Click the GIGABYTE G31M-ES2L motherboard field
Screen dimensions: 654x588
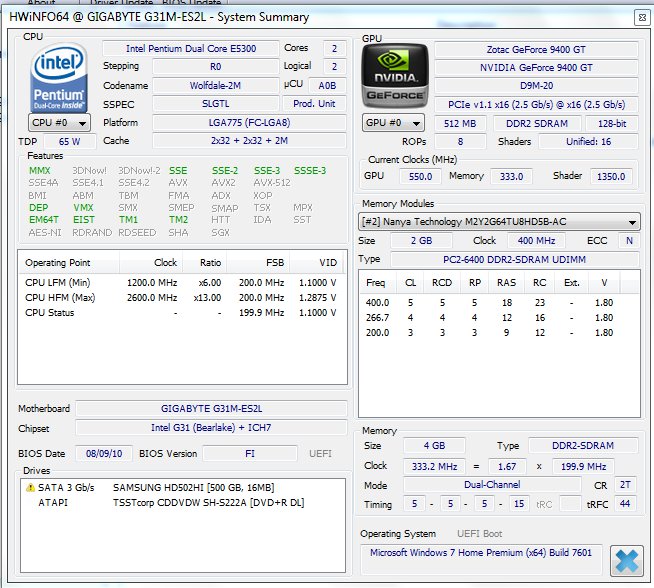coord(211,408)
